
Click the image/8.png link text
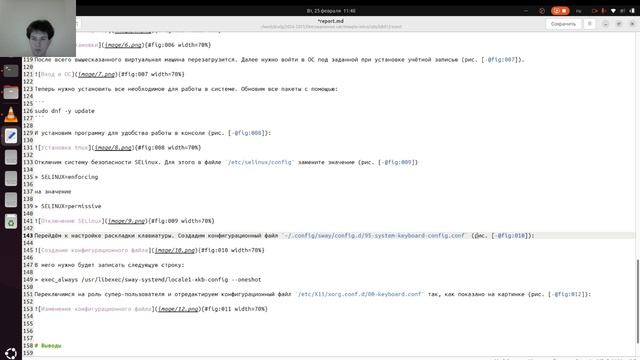click(x=113, y=148)
